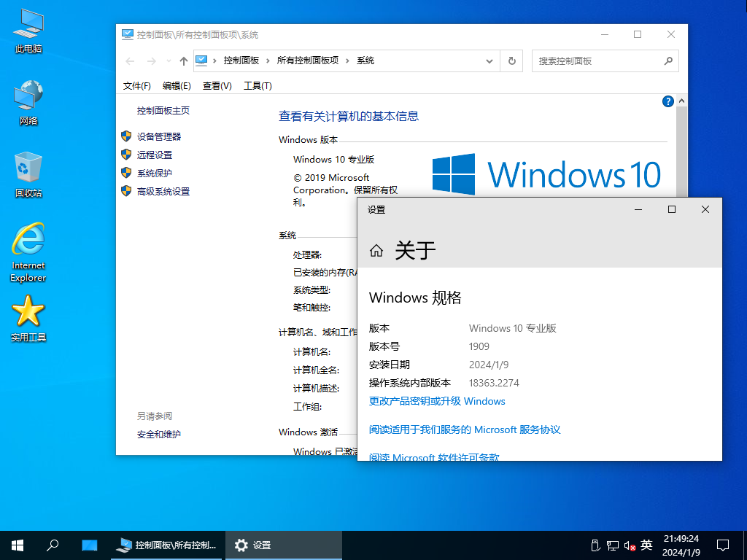Viewport: 747px width, 560px height.
Task: Select version number text 1909
Action: [479, 346]
